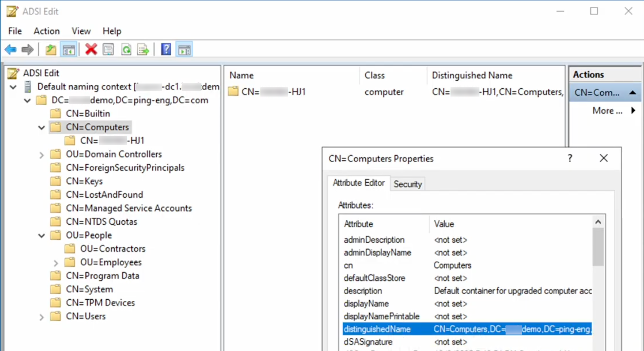Expand the CN=Users node

42,317
